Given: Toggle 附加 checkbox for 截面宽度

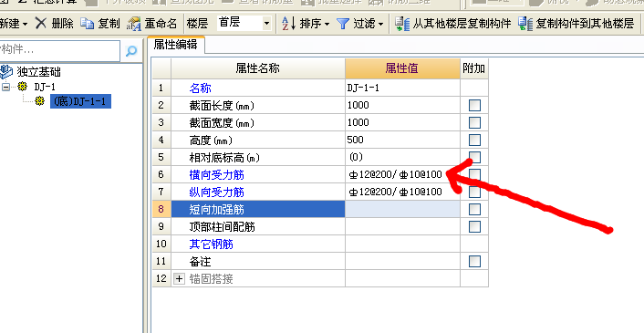Looking at the screenshot, I should point(474,122).
